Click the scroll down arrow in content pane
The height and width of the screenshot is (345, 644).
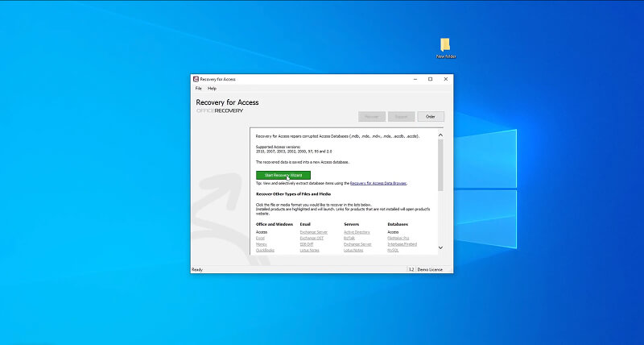pyautogui.click(x=440, y=247)
